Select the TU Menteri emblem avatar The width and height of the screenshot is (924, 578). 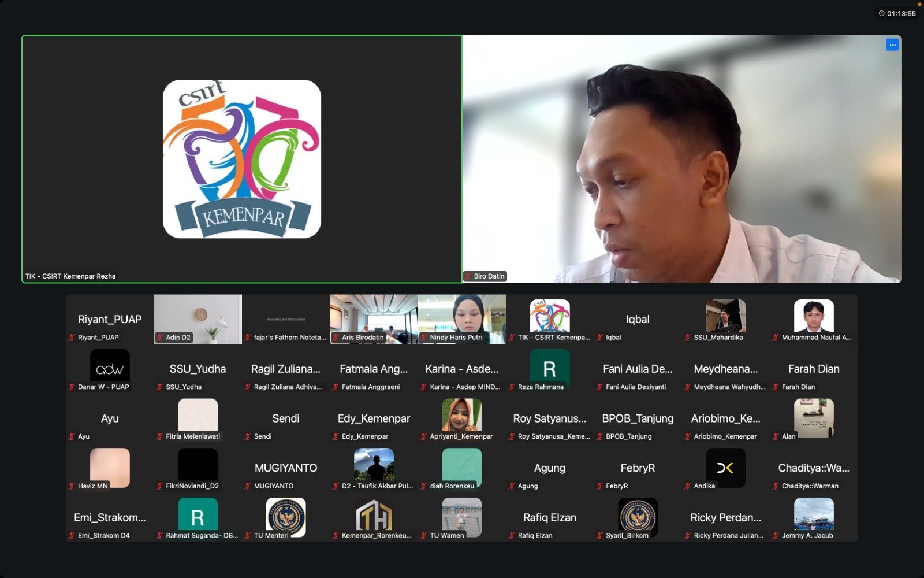pyautogui.click(x=286, y=516)
